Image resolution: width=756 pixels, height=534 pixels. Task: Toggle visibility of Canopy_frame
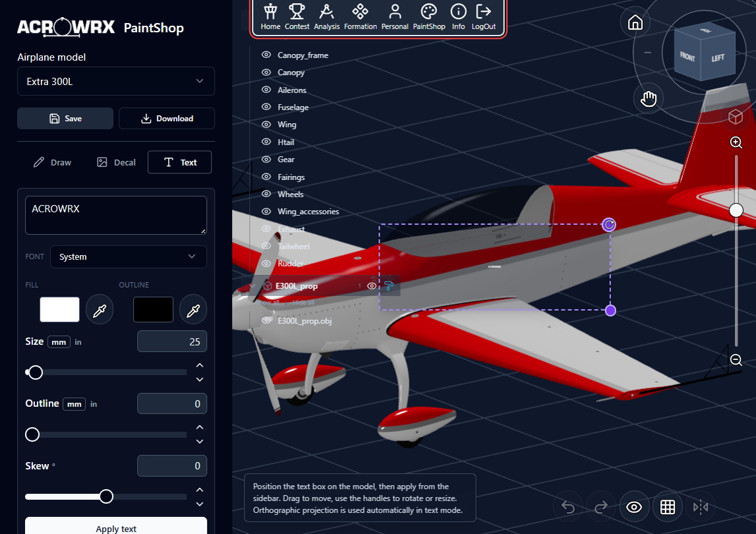[266, 55]
